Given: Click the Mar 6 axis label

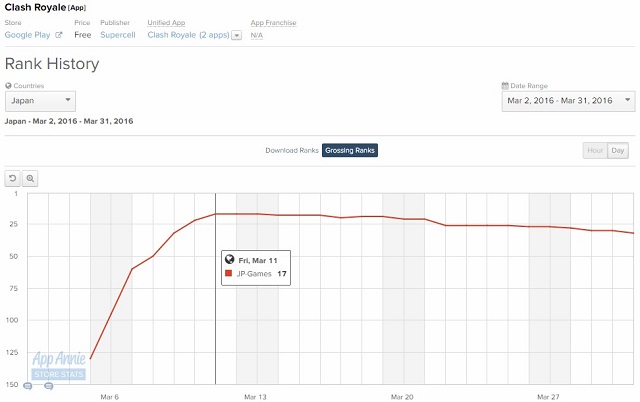Looking at the screenshot, I should click(109, 397).
